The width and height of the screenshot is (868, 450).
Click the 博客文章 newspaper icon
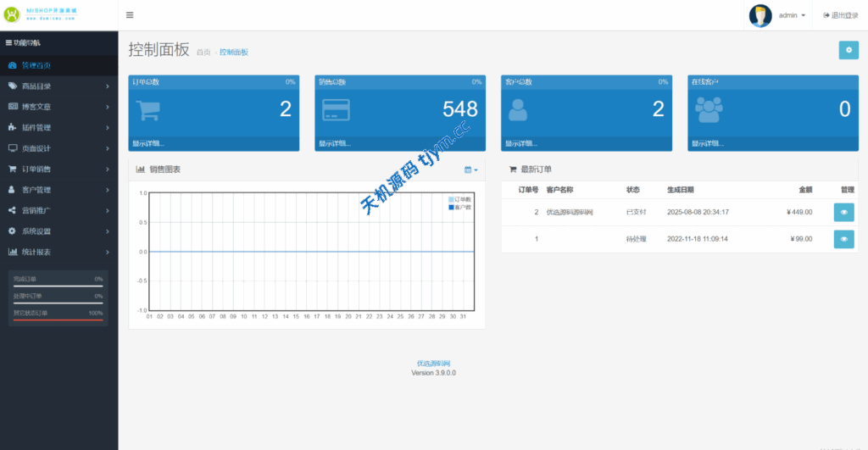click(13, 106)
